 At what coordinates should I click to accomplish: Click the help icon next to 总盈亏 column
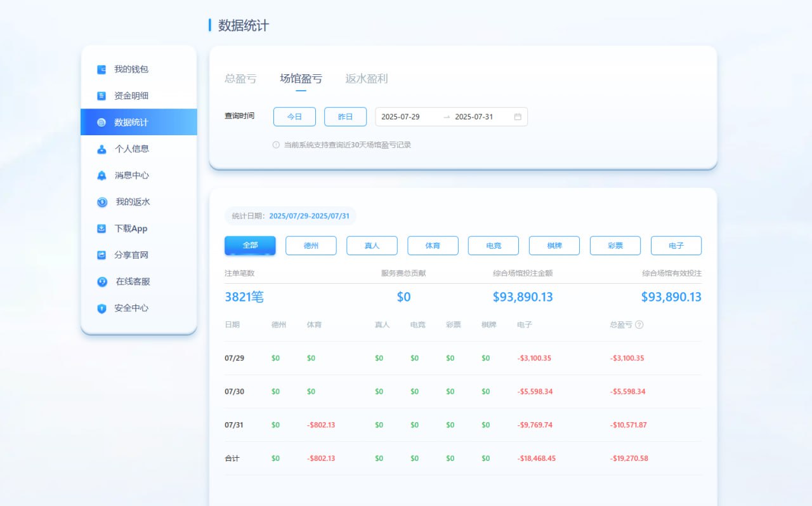click(x=639, y=324)
